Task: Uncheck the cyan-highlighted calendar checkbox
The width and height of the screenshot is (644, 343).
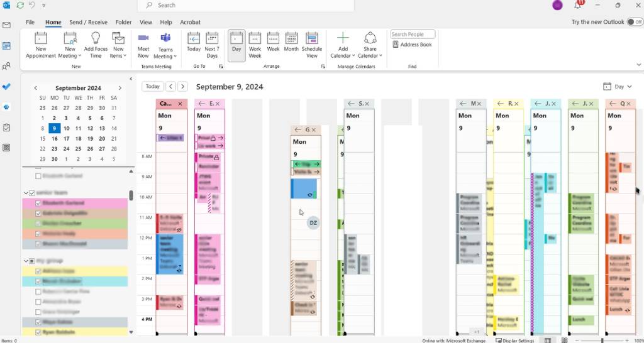Action: (x=38, y=281)
